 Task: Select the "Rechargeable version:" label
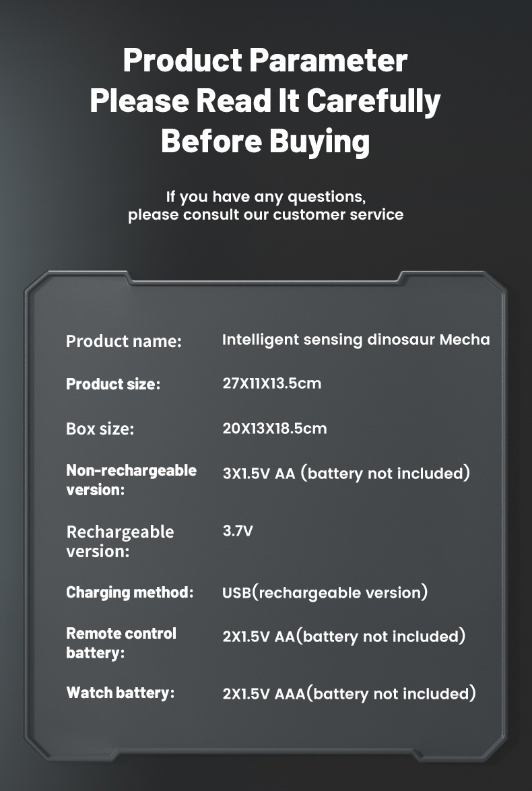point(120,541)
